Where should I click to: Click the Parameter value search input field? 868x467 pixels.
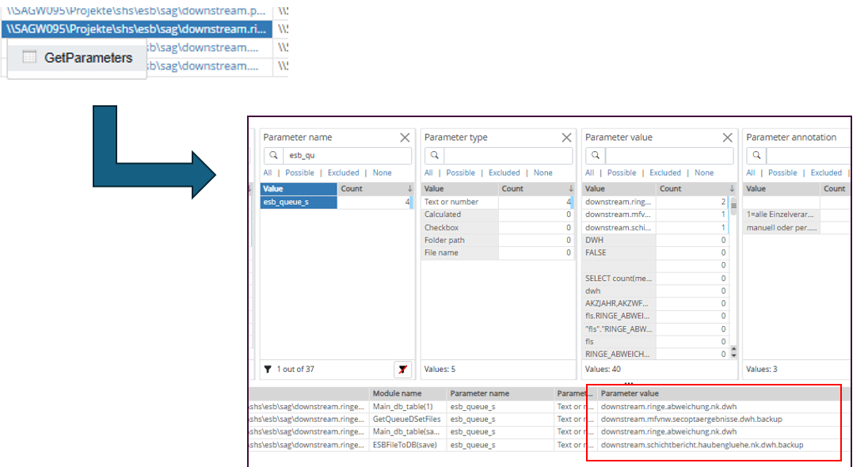click(x=666, y=156)
